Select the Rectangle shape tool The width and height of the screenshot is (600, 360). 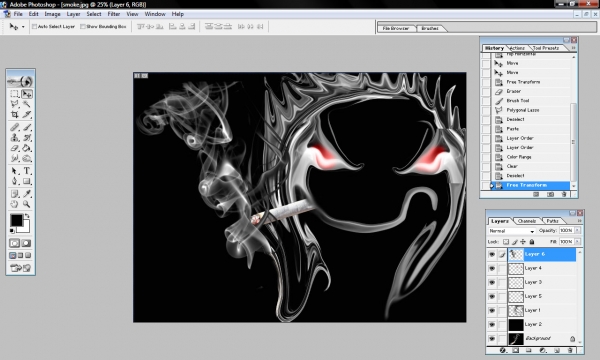[x=26, y=181]
